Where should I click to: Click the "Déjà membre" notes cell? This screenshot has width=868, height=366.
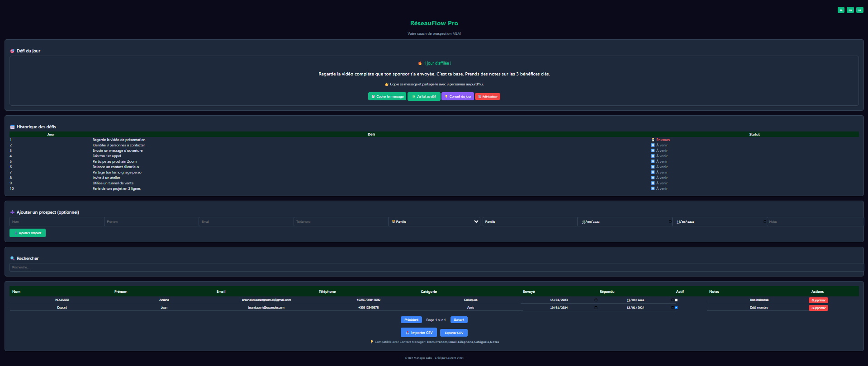pos(759,308)
